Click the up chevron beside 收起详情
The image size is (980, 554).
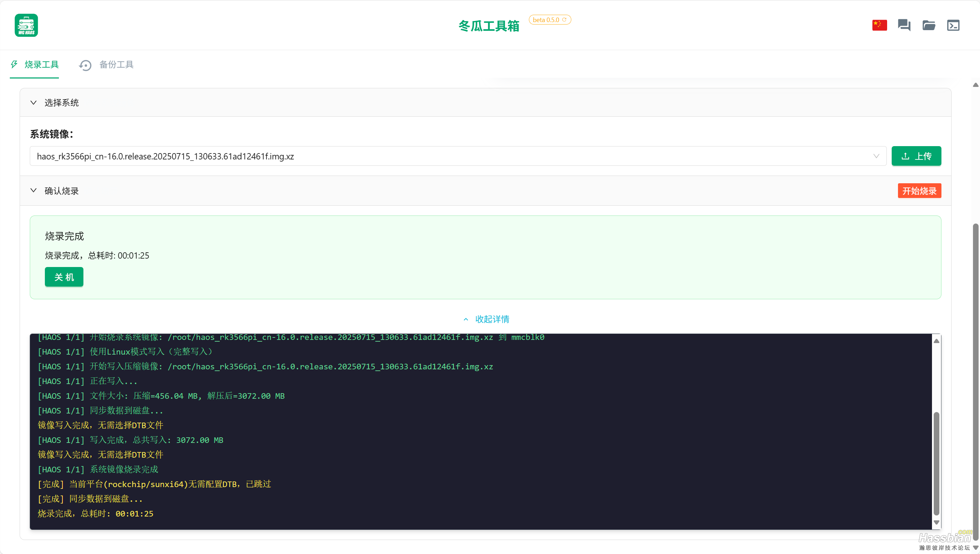click(x=466, y=319)
